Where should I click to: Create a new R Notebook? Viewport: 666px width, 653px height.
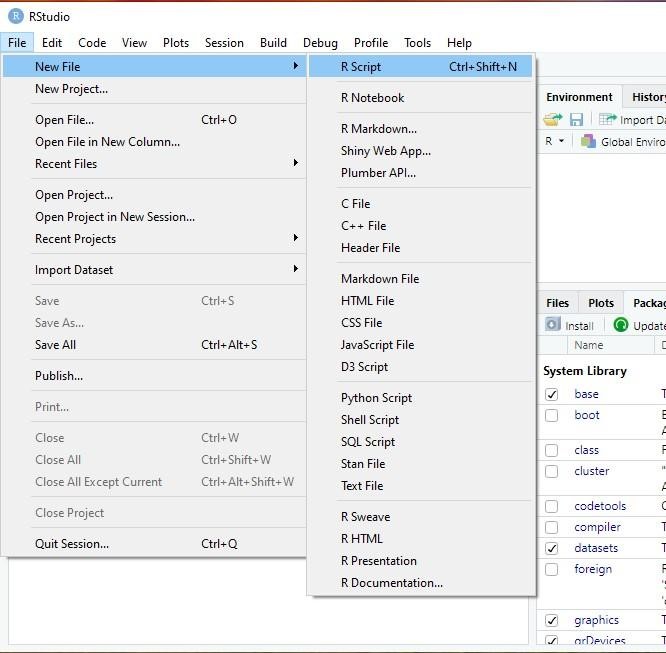tap(420, 98)
